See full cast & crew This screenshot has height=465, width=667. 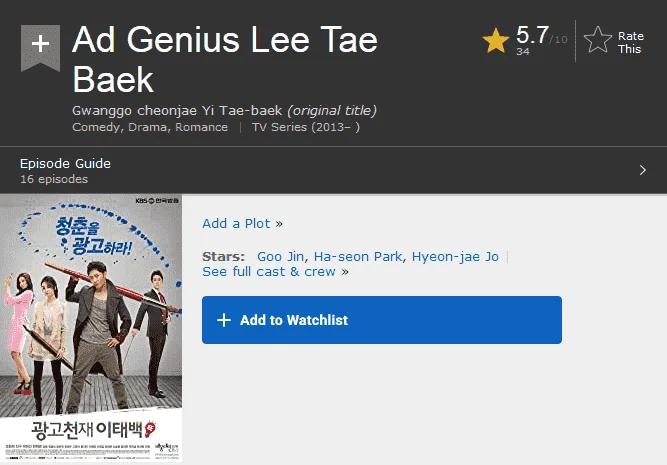tap(275, 271)
